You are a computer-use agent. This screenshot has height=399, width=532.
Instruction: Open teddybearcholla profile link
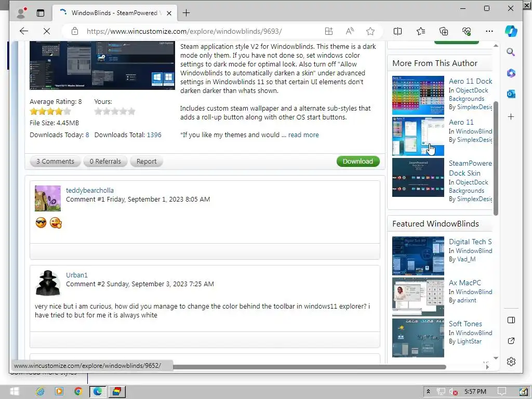tap(89, 190)
